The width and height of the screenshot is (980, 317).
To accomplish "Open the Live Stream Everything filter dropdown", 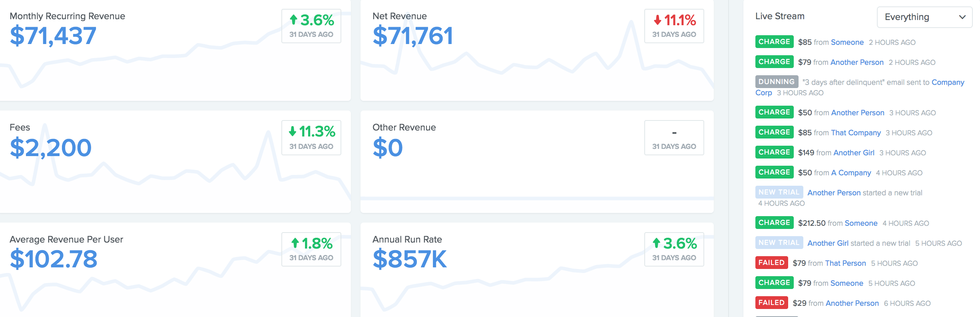I will [x=924, y=17].
